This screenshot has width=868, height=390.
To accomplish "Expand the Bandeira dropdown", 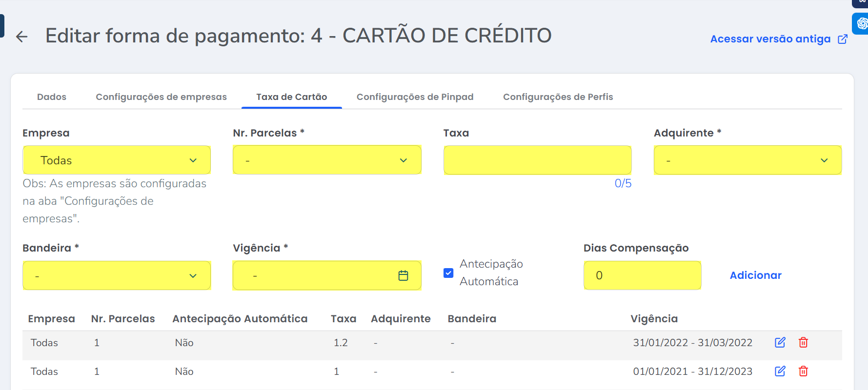I will pyautogui.click(x=117, y=276).
